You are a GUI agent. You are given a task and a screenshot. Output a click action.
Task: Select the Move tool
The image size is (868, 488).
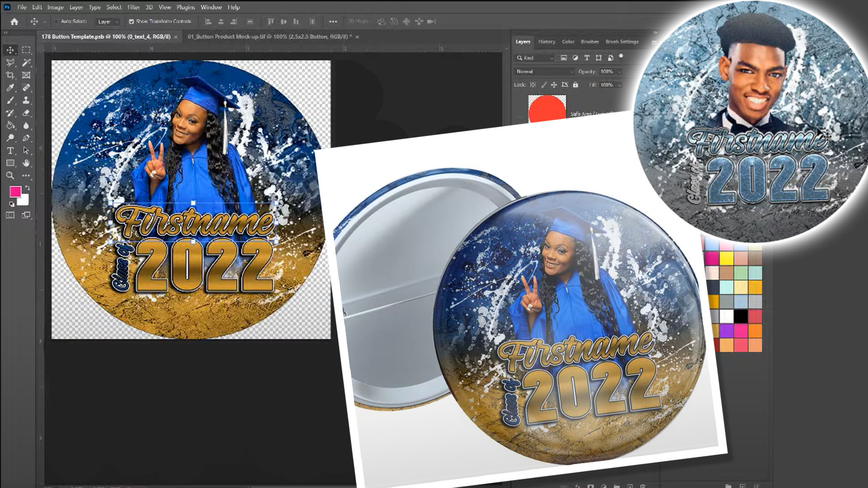click(10, 51)
